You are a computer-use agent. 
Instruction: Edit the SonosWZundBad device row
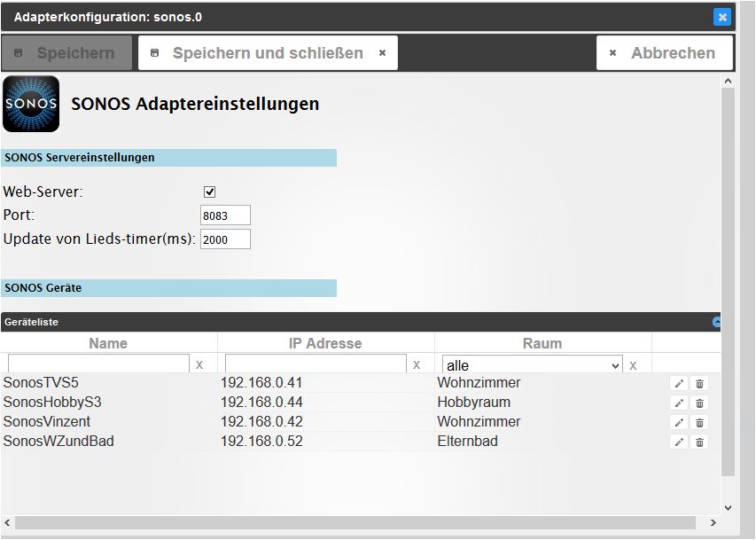[x=679, y=442]
